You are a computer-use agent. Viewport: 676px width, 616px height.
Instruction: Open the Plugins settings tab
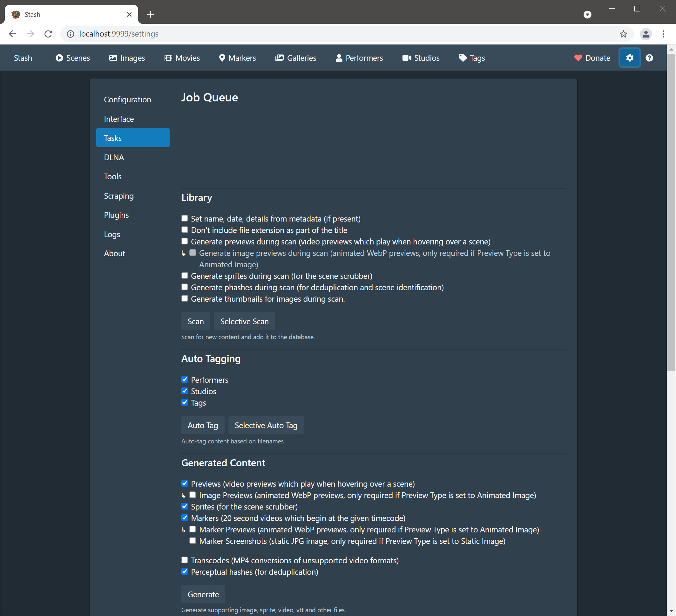[x=133, y=215]
